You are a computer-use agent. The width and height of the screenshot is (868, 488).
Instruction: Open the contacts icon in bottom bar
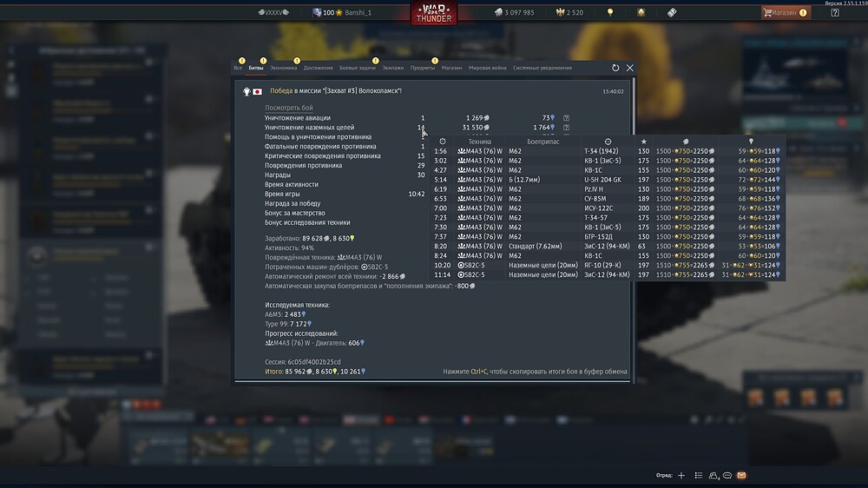tap(713, 475)
